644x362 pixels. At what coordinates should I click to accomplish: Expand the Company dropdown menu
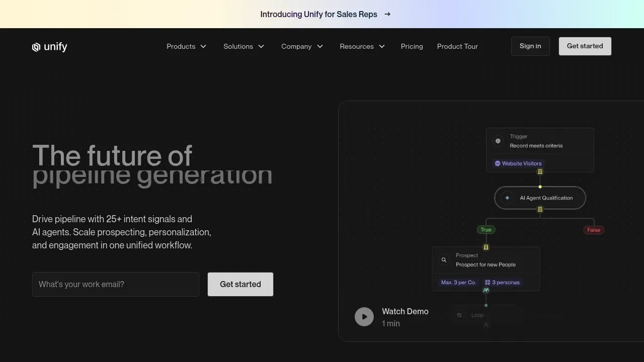[x=302, y=46]
